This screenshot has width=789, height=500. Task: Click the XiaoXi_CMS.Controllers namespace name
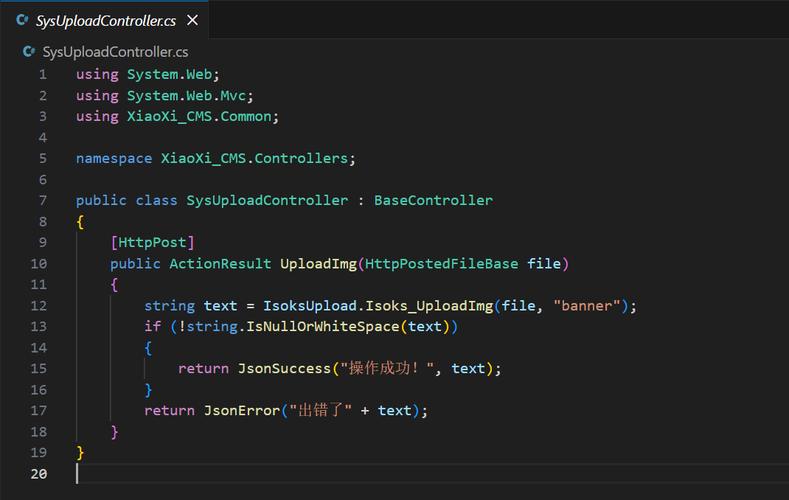pyautogui.click(x=255, y=159)
